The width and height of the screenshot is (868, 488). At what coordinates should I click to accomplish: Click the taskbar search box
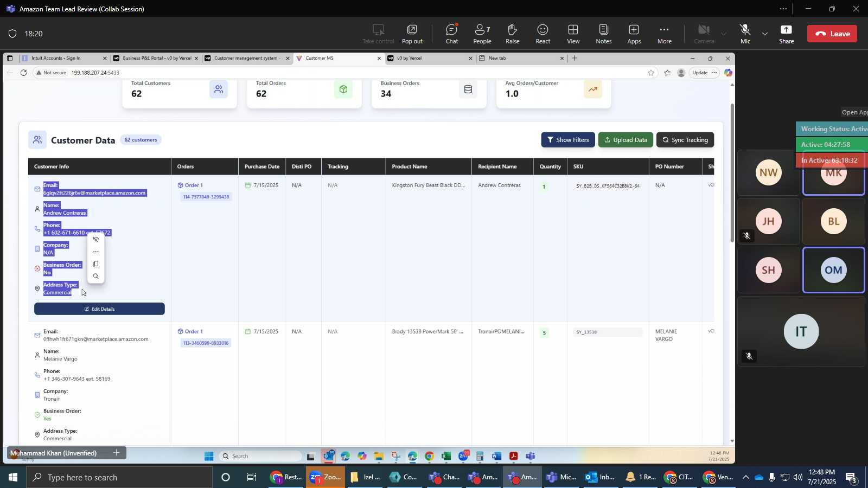119,477
